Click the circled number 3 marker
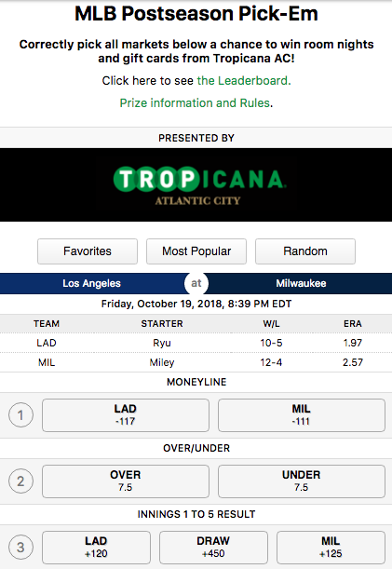 click(x=20, y=547)
